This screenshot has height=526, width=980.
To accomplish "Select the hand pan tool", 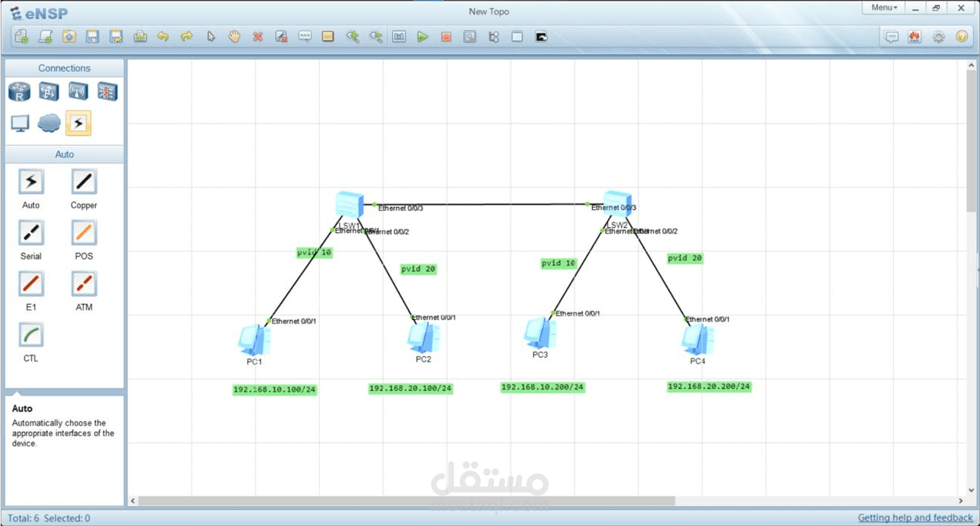I will pyautogui.click(x=234, y=37).
